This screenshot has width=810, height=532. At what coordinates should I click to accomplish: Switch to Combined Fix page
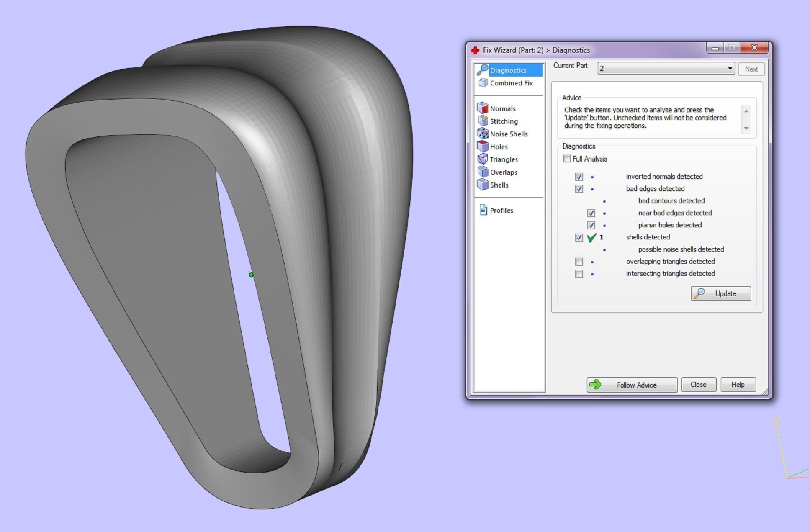(511, 83)
